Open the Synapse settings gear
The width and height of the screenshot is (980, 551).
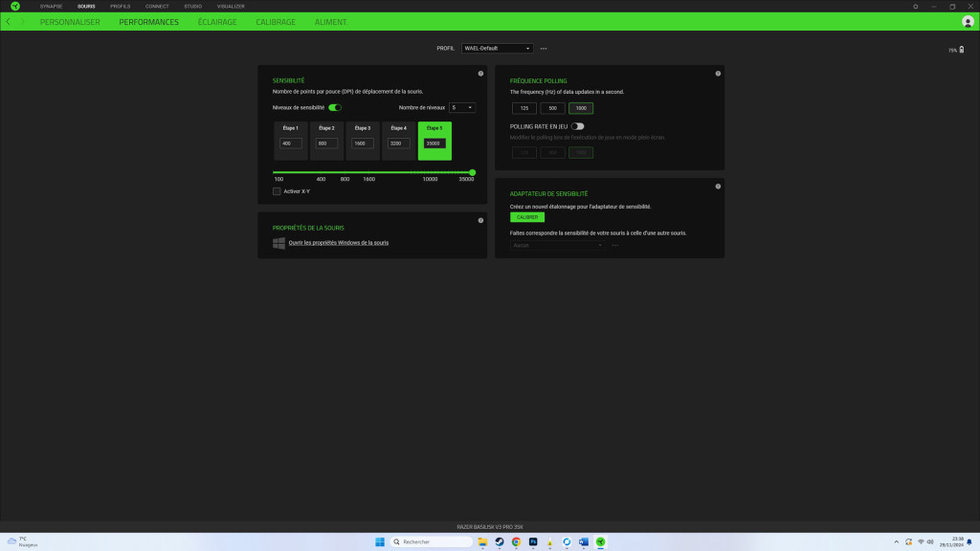916,7
